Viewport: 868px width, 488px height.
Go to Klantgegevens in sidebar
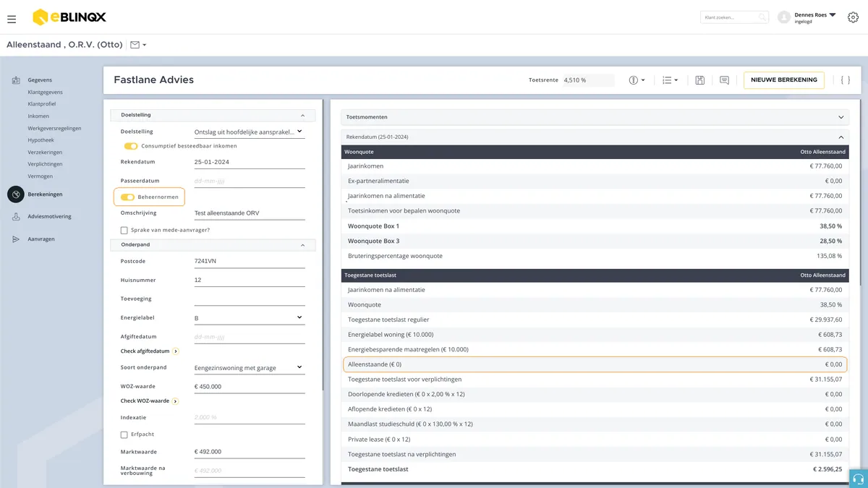point(46,93)
